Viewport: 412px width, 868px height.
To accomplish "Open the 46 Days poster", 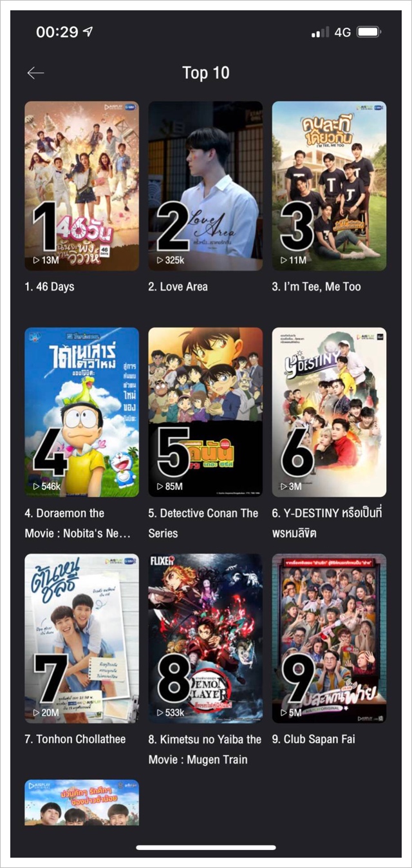I will click(82, 186).
